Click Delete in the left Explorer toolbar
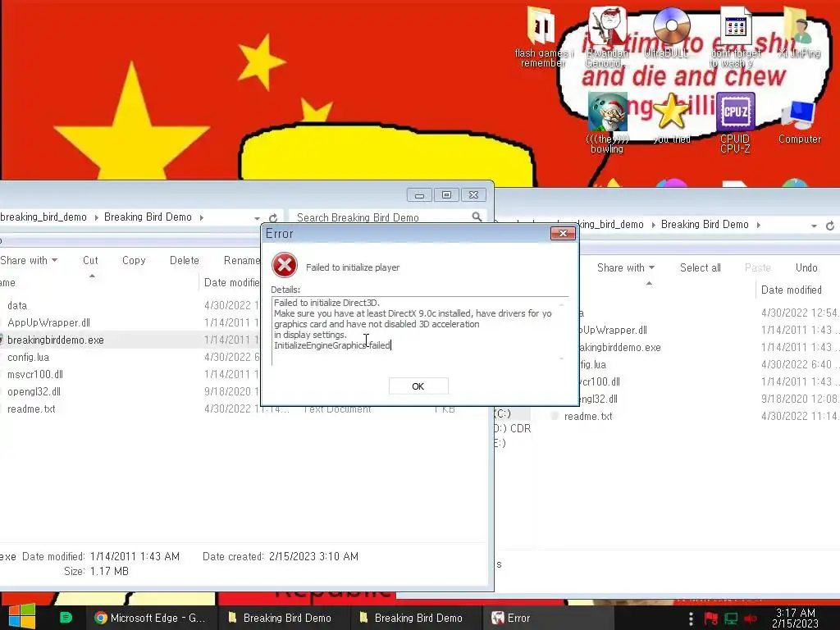The width and height of the screenshot is (840, 630). click(185, 260)
